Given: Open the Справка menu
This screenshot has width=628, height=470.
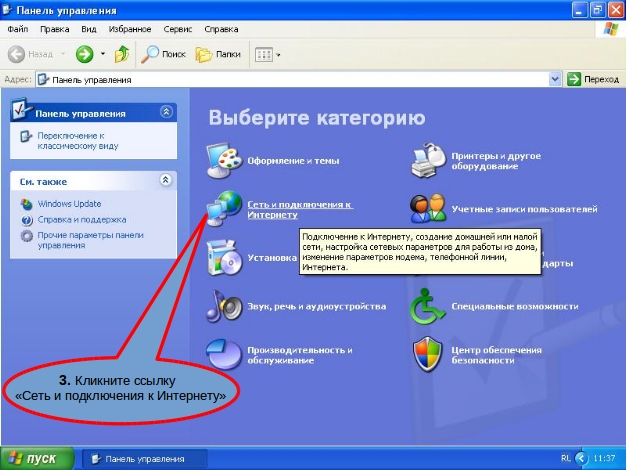Looking at the screenshot, I should [x=221, y=29].
